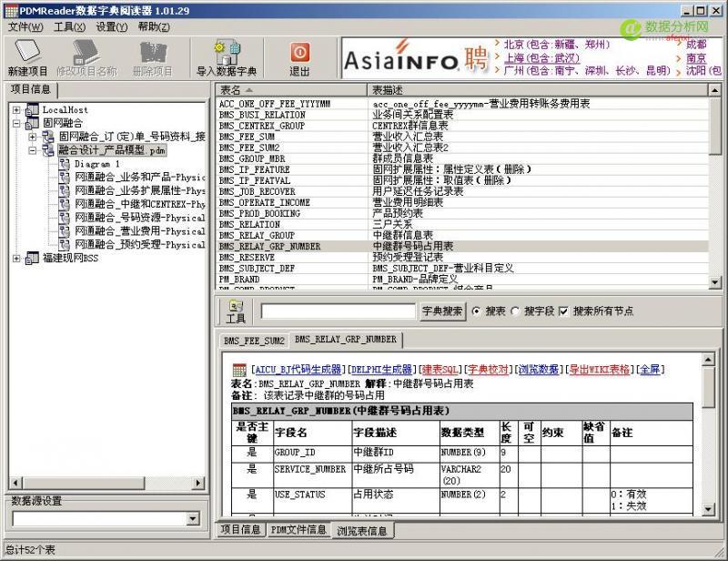Open the 文件(W) menu
The width and height of the screenshot is (728, 561).
click(x=25, y=27)
